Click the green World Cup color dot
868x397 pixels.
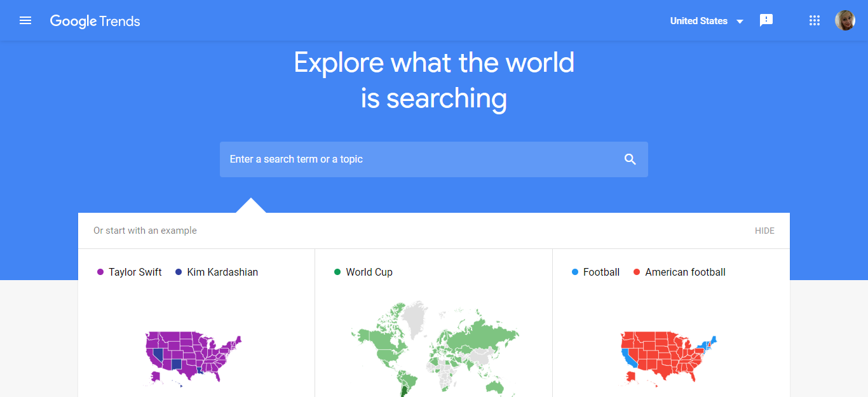click(337, 273)
